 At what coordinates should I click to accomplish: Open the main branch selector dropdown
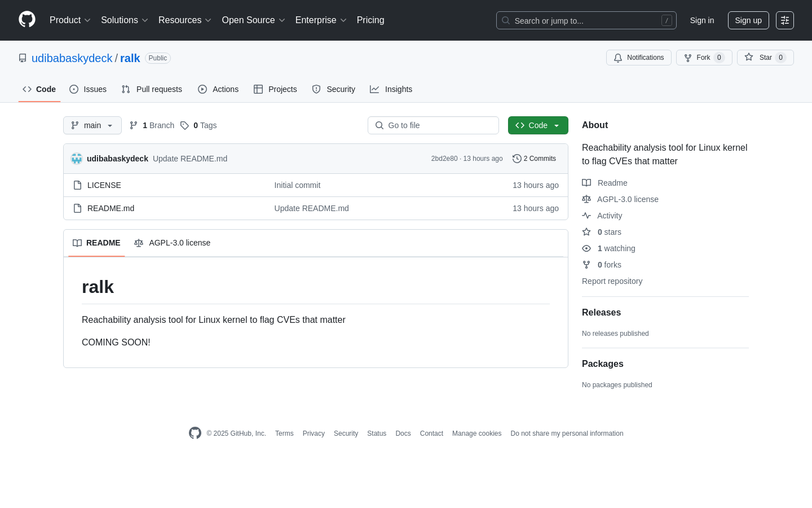pyautogui.click(x=92, y=125)
